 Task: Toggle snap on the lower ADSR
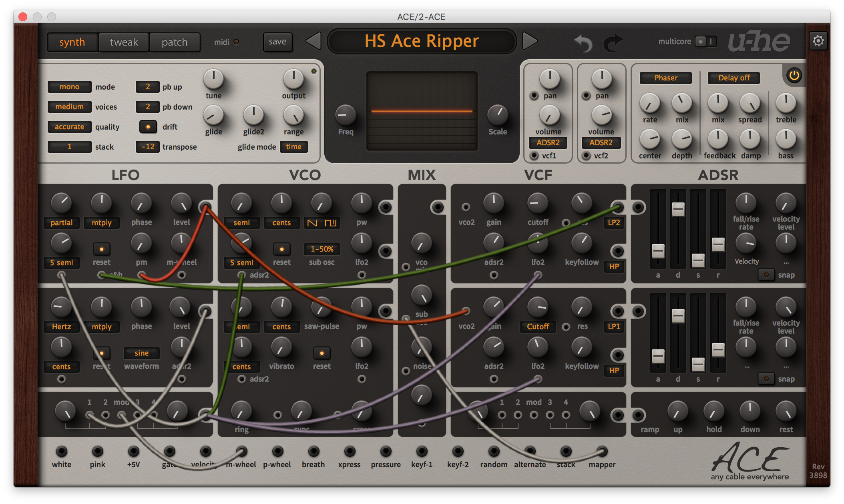click(766, 379)
